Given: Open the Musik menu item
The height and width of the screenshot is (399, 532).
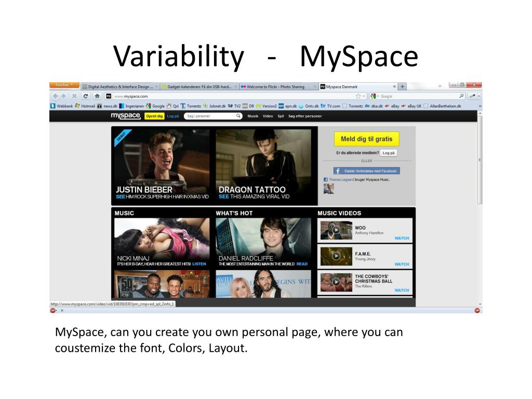Looking at the screenshot, I should [x=253, y=116].
